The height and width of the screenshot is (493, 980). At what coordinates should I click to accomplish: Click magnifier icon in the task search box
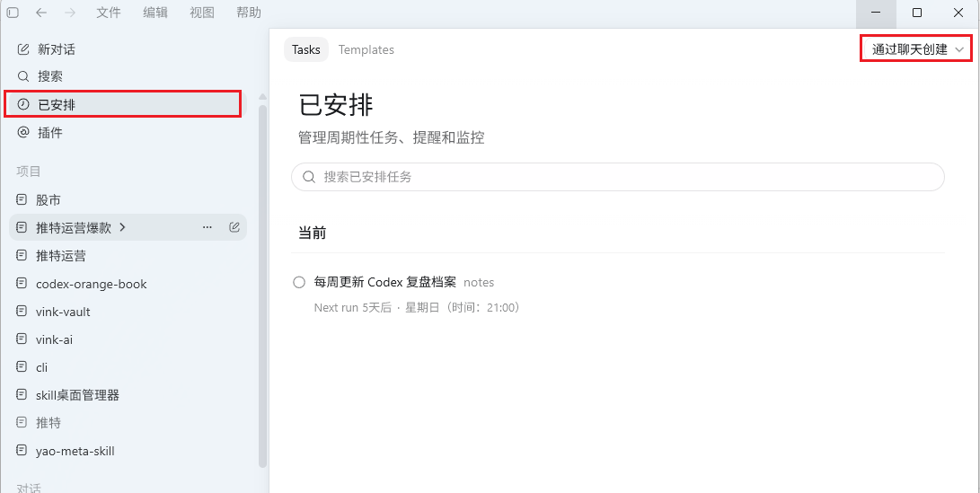click(x=309, y=177)
